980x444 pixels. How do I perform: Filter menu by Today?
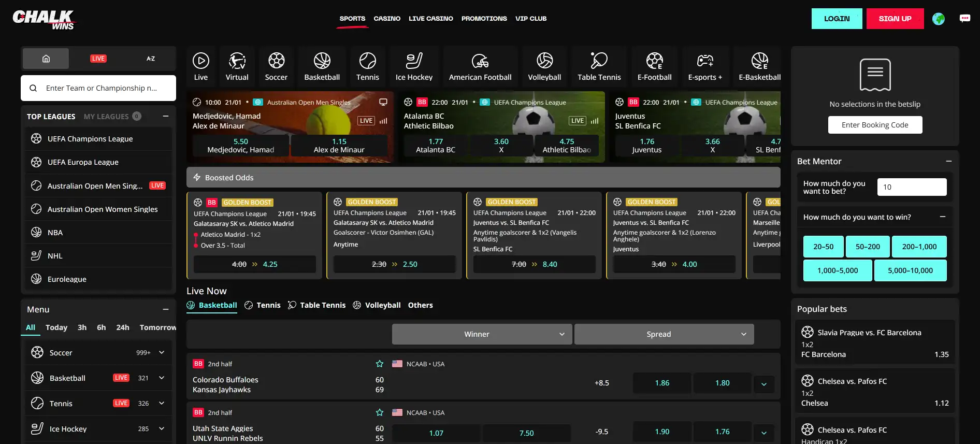(56, 327)
